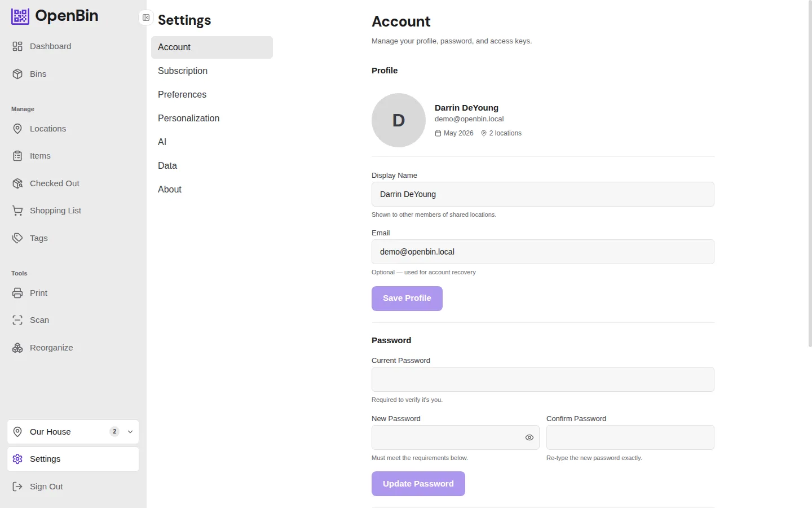The width and height of the screenshot is (812, 508).
Task: Click the Save Profile button
Action: pos(407,299)
